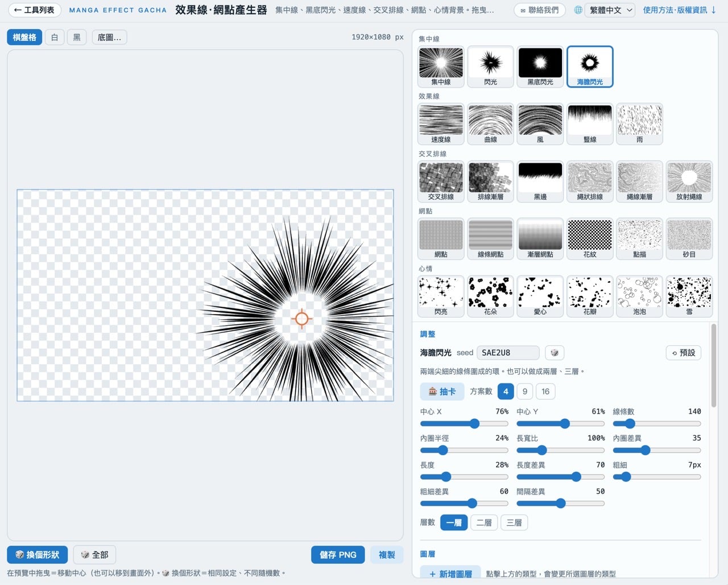This screenshot has width=728, height=585.
Task: Select the 曲線 curve effect
Action: [490, 124]
